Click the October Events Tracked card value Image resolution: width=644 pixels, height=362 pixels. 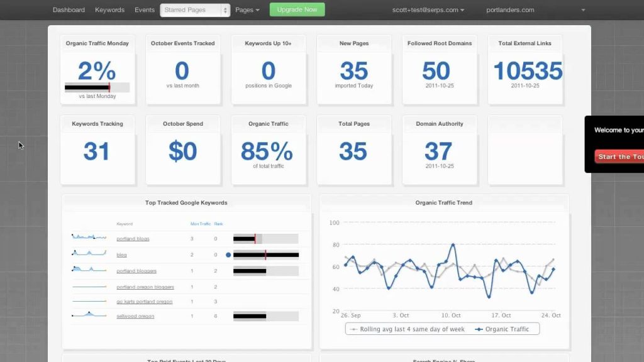pos(182,70)
